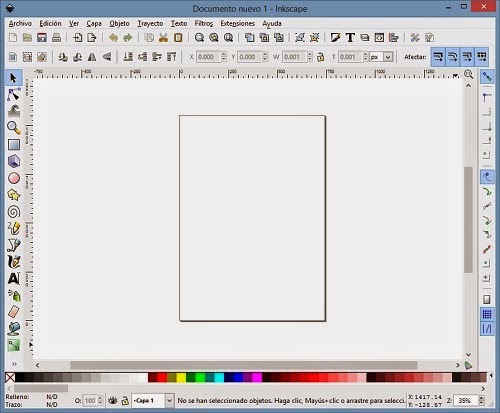Click the Save document icon
The height and width of the screenshot is (413, 500).
click(x=42, y=37)
